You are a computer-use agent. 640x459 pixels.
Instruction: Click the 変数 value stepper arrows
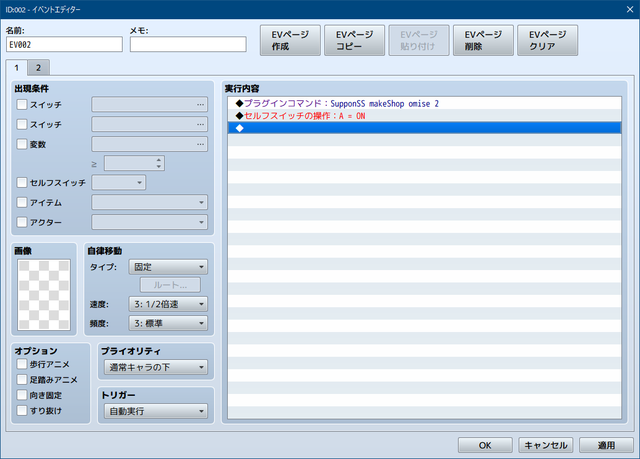pos(159,163)
